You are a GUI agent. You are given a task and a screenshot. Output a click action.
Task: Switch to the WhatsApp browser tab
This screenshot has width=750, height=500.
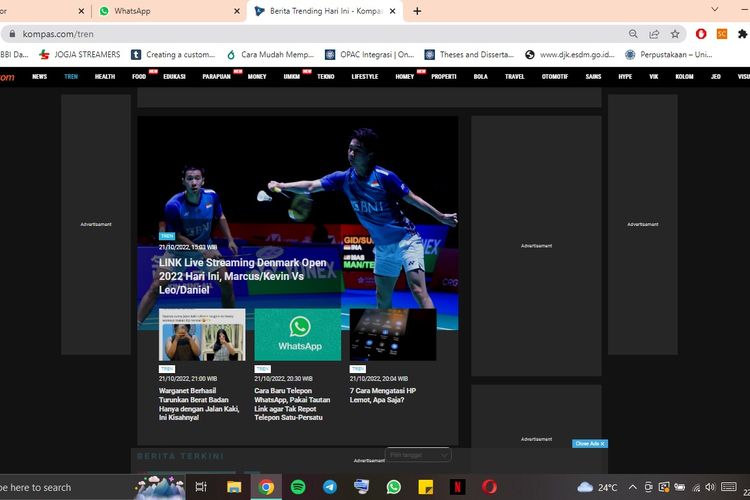pos(165,11)
